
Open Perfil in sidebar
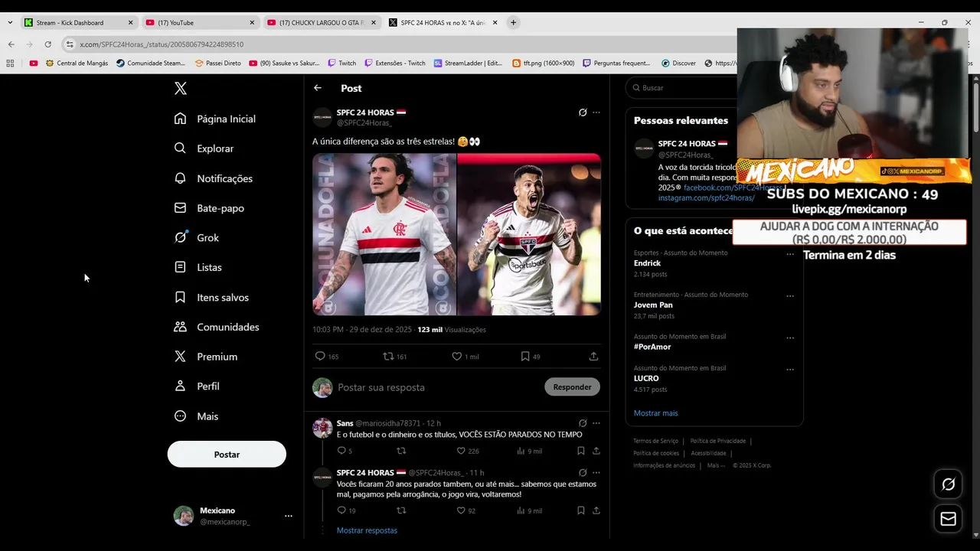[x=198, y=386]
